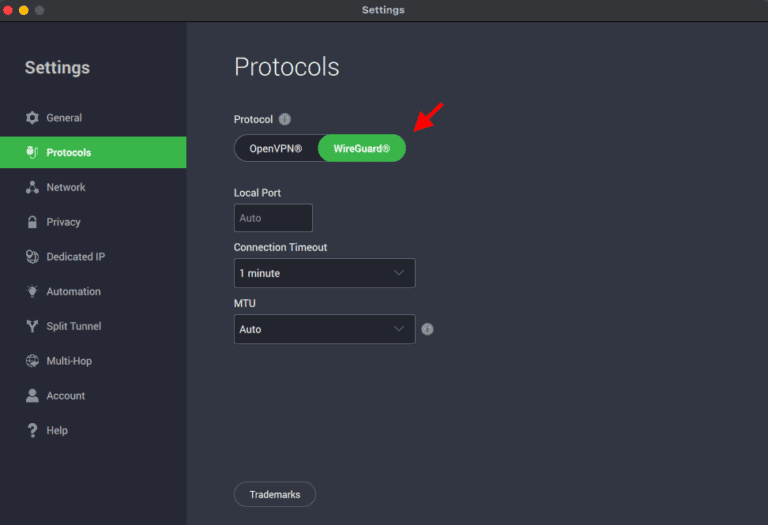Click the Dedicated IP icon
This screenshot has width=768, height=525.
point(32,257)
